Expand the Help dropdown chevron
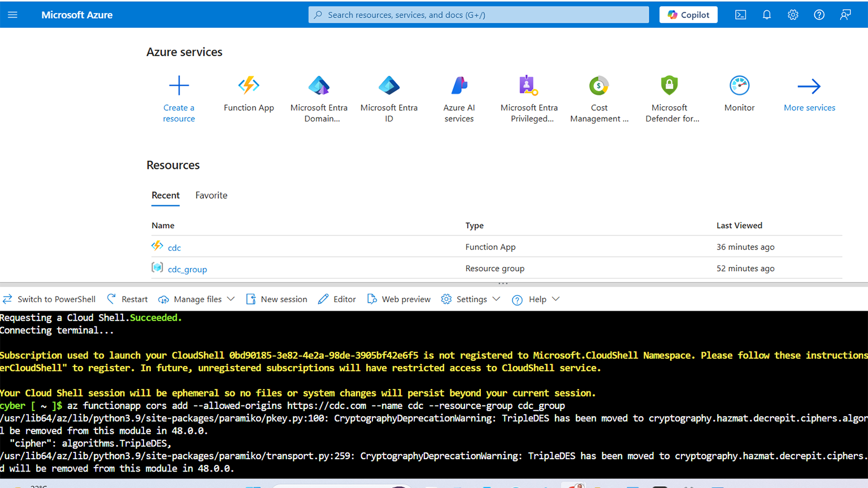The image size is (868, 488). [555, 299]
